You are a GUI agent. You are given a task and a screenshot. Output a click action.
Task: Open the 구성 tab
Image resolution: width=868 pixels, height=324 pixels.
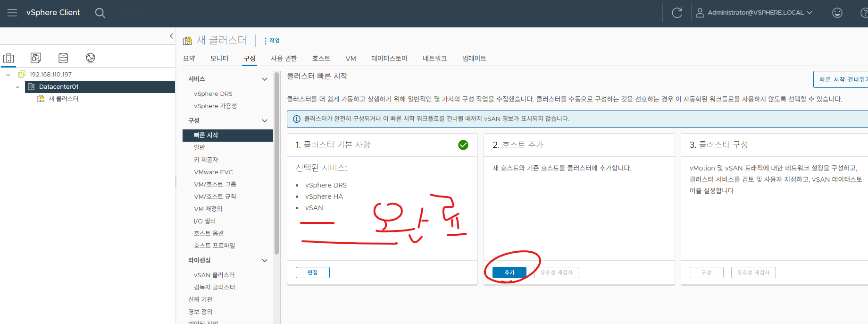point(250,59)
